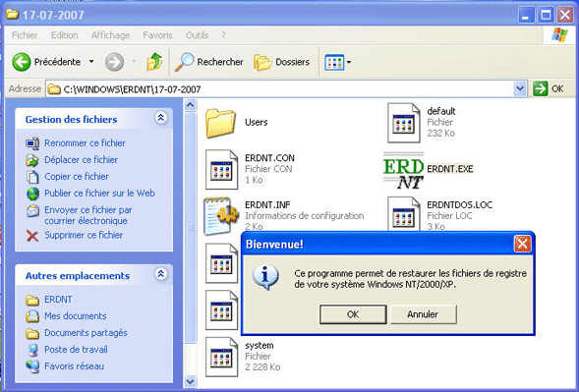Open the Outils menu

197,35
